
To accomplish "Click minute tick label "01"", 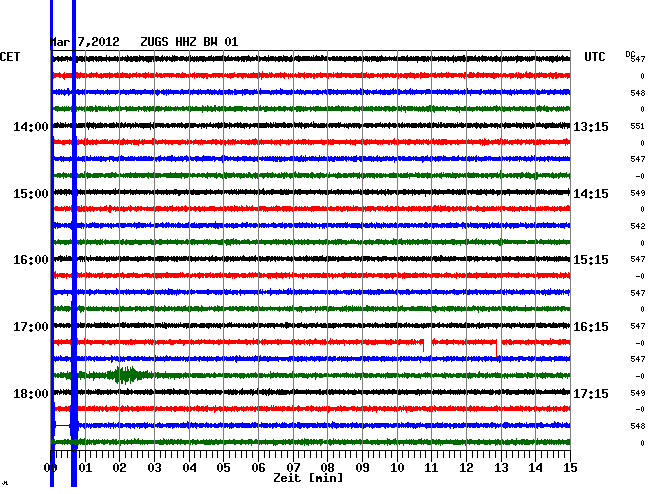I will [x=85, y=467].
